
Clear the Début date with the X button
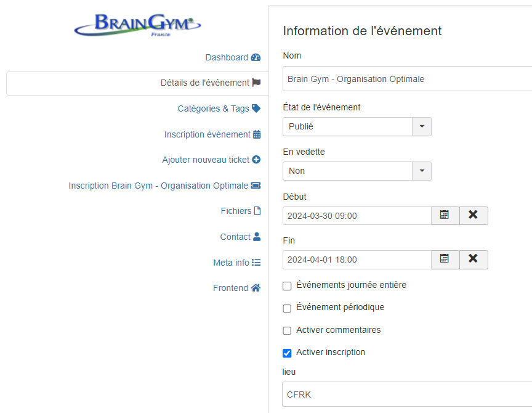click(x=474, y=216)
